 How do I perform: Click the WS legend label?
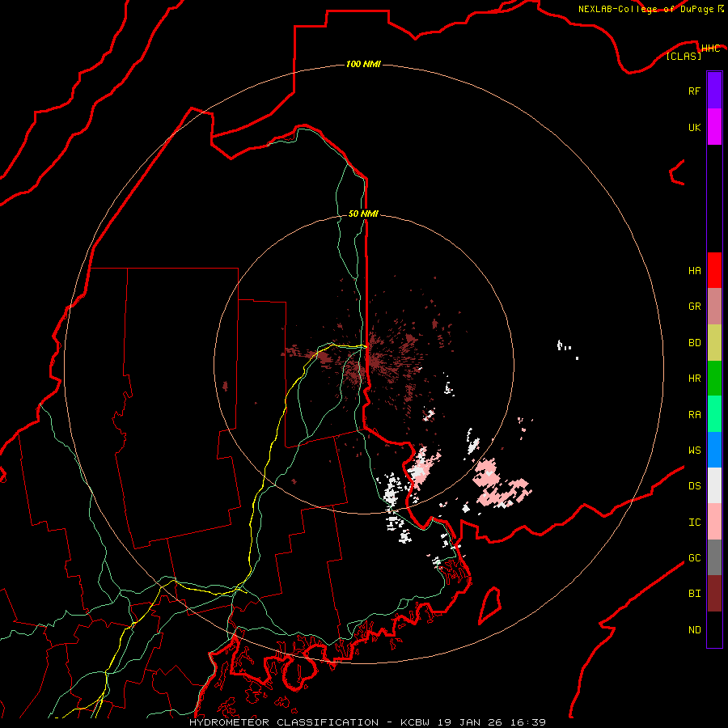tap(694, 451)
